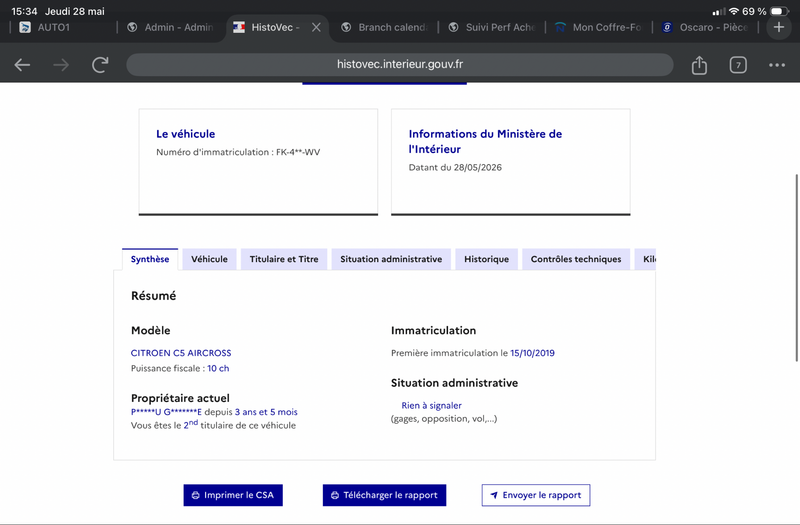Screen dimensions: 800x525
Task: Close the HistoVec browser tab
Action: 316,27
